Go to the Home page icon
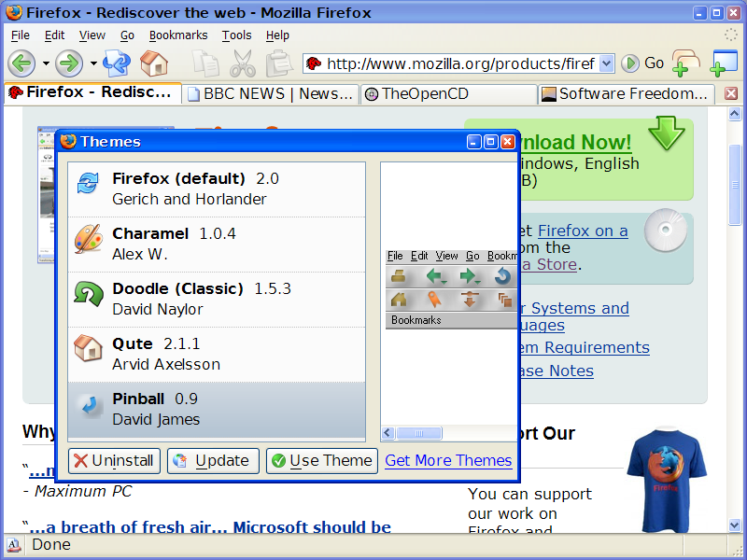This screenshot has width=747, height=560. coord(153,63)
